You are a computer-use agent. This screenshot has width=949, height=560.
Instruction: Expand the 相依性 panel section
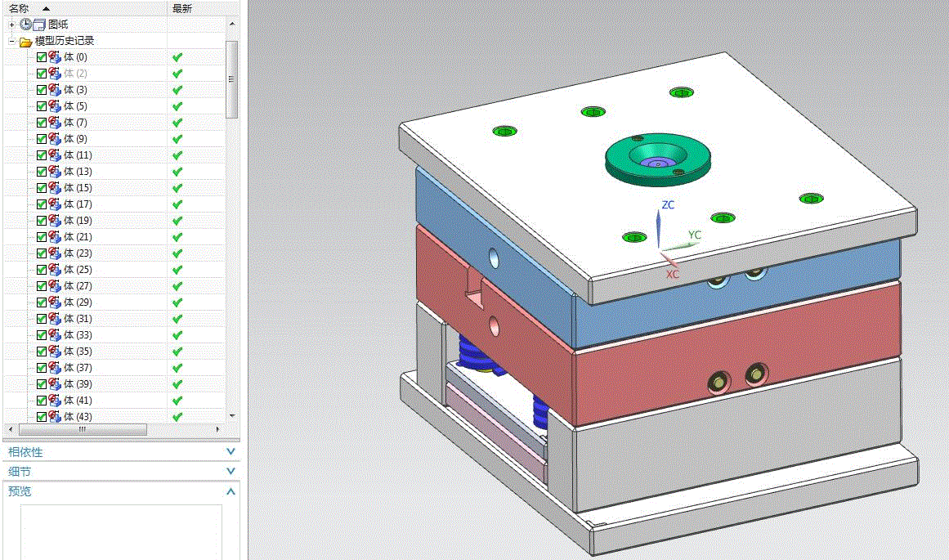point(231,451)
